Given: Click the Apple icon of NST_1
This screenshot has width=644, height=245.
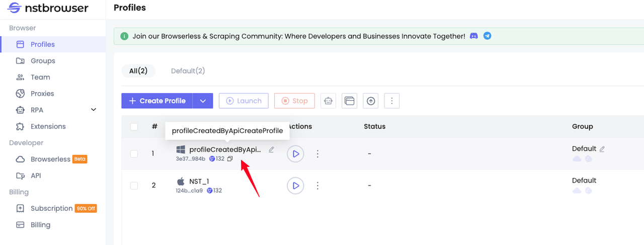Looking at the screenshot, I should [x=181, y=181].
